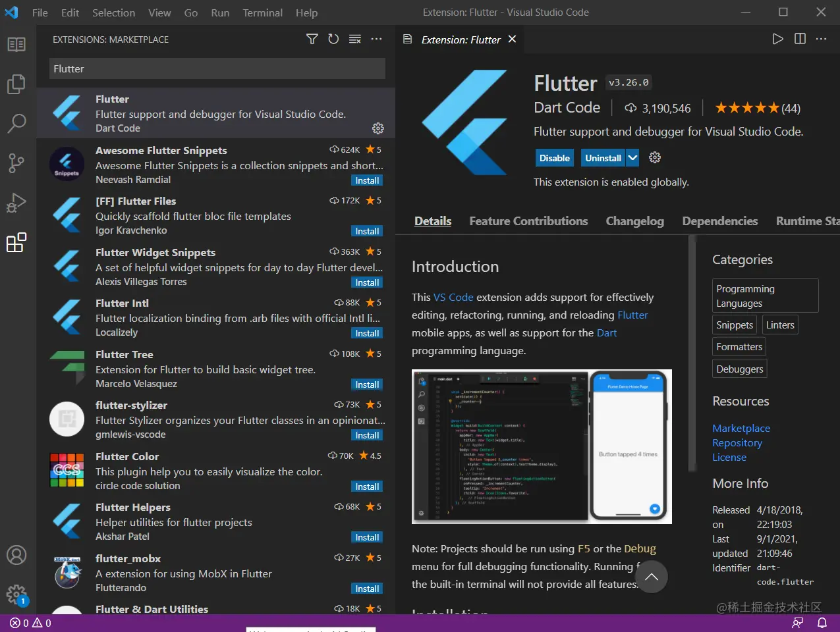
Task: Click the large Flutter extension logo
Action: [464, 122]
